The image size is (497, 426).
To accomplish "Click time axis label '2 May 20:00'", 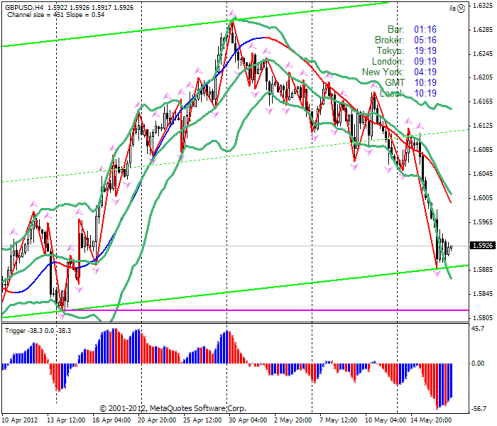I will [293, 420].
